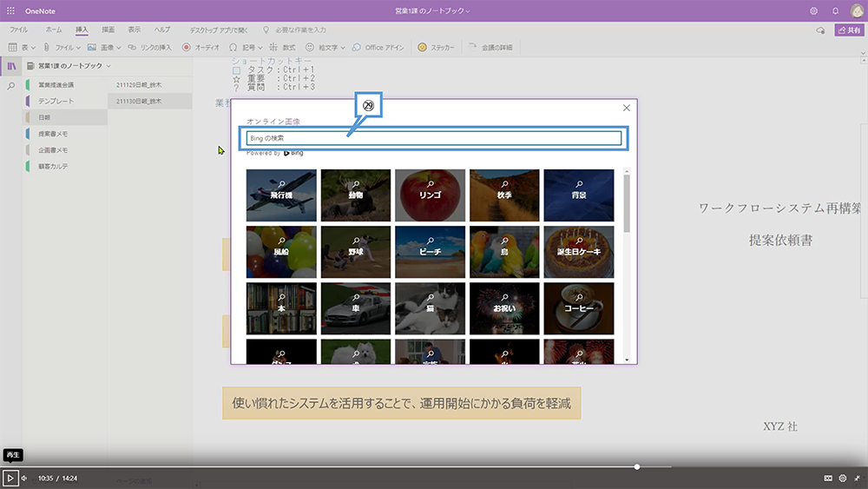This screenshot has height=489, width=868.
Task: Select the ビーチ image category
Action: tap(431, 252)
